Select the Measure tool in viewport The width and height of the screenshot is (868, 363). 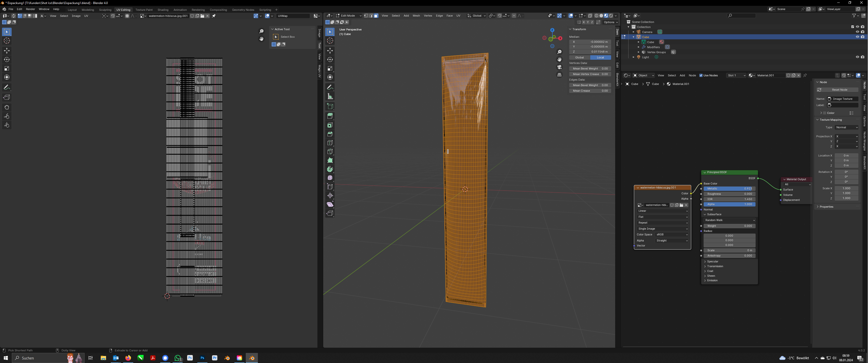(330, 97)
